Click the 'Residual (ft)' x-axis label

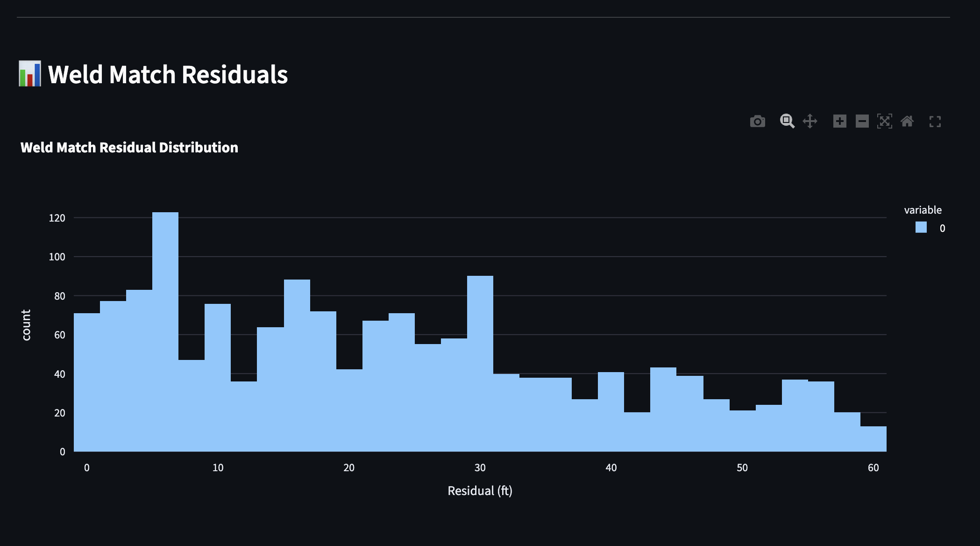point(480,491)
